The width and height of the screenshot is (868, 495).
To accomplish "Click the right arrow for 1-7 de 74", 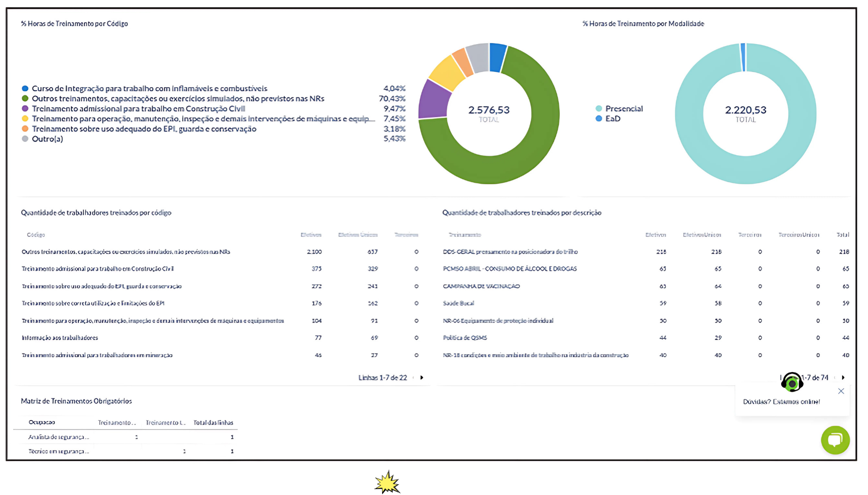I will point(843,377).
